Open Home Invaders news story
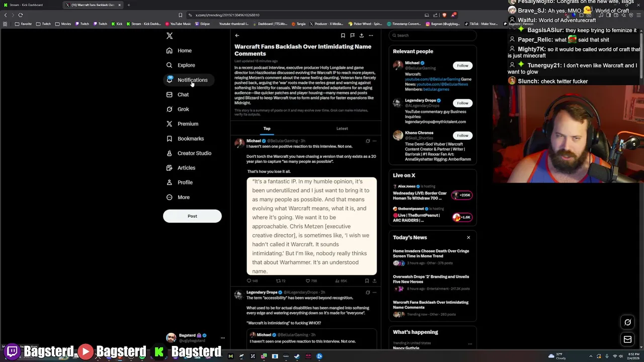This screenshot has height=362, width=644. point(433,256)
